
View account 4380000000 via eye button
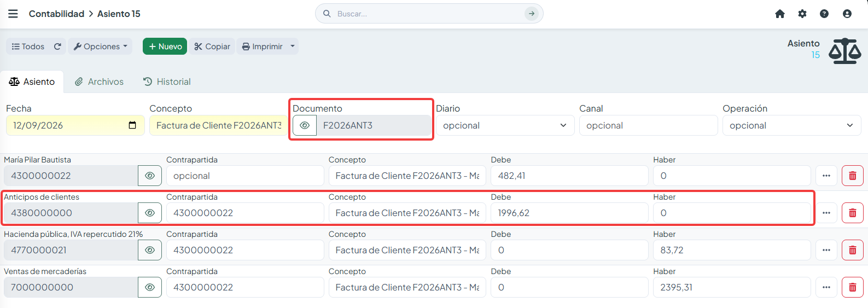[150, 213]
